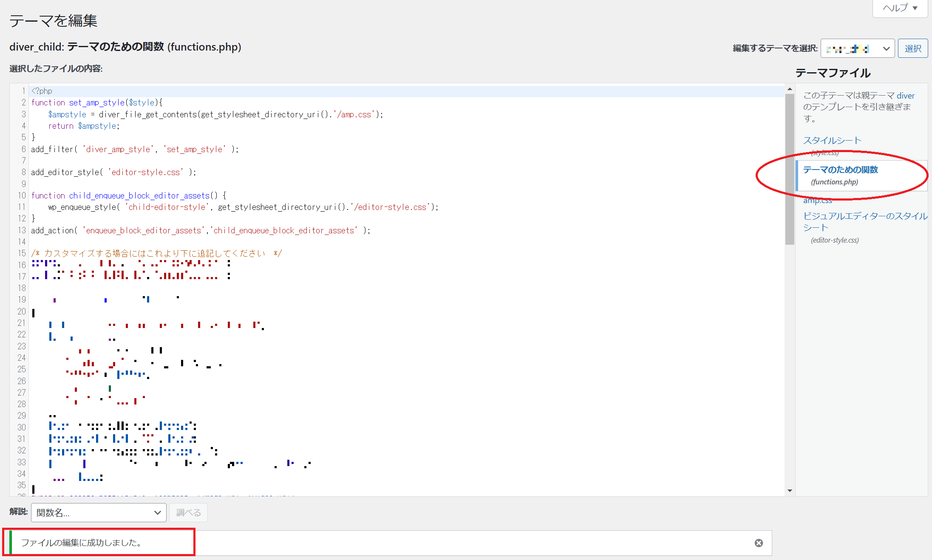Screen dimensions: 932x560
Task: Click the 調べる lookup button
Action: [x=188, y=512]
